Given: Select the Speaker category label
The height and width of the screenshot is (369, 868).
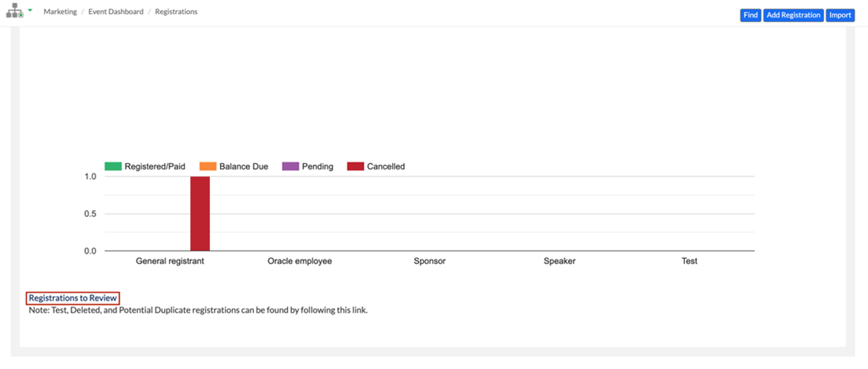Looking at the screenshot, I should [x=559, y=261].
